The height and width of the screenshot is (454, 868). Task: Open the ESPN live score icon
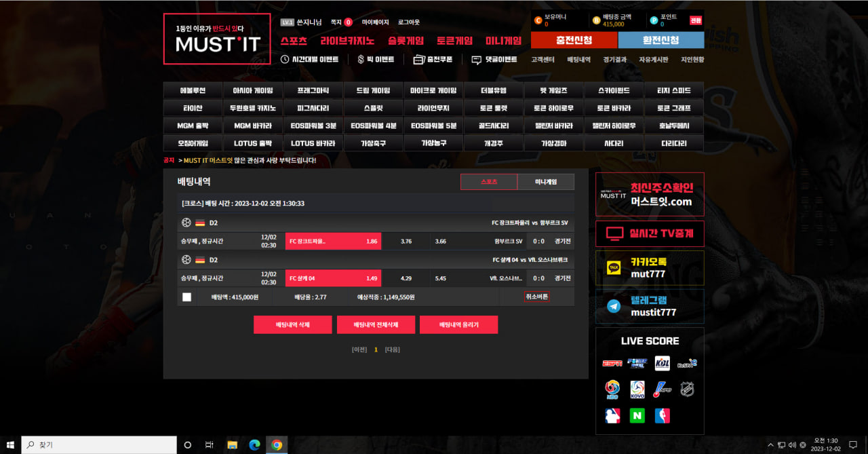[612, 363]
